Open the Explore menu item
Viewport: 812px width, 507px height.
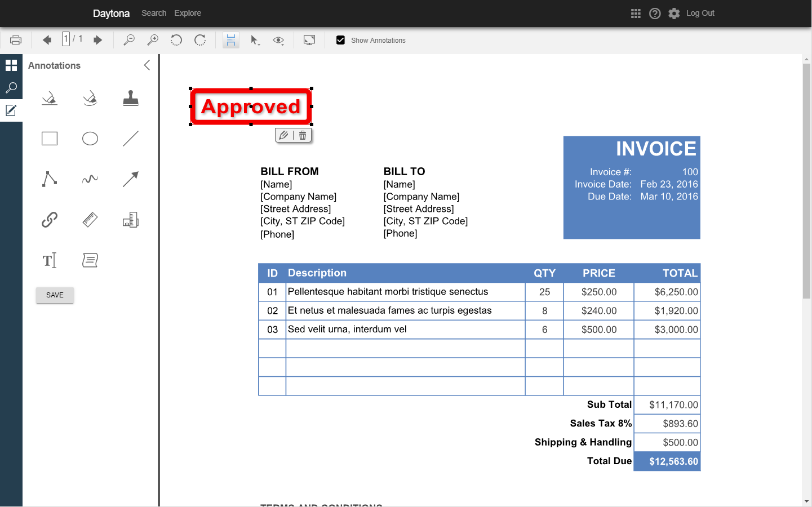(188, 13)
